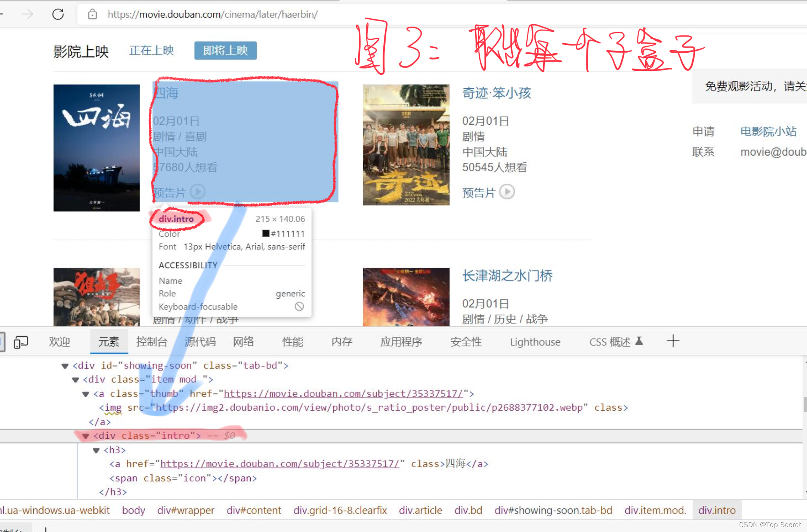Click the 正在上映 link

(152, 50)
